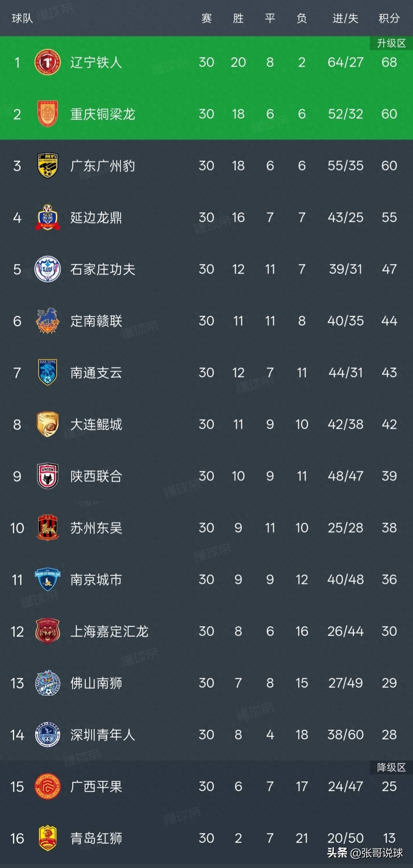Click the 辽宁铁人 team logo
The height and width of the screenshot is (868, 413).
point(47,62)
